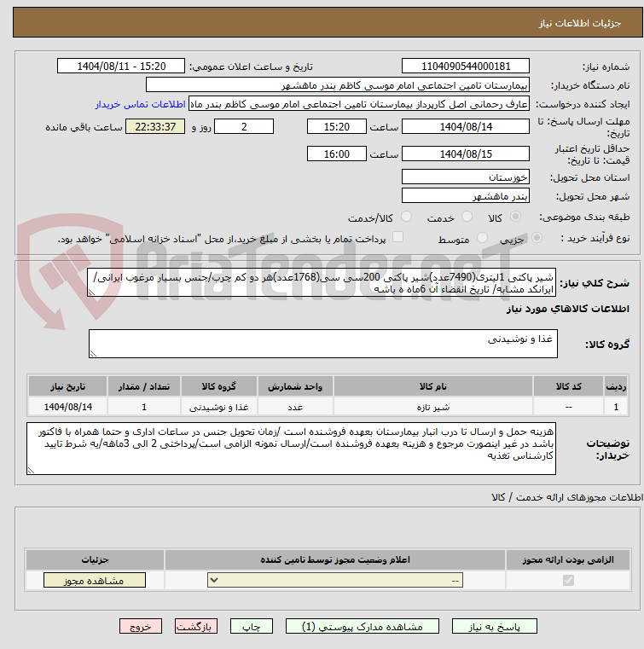Open مشاهده مدارک پیوستی (1) button

[x=363, y=626]
